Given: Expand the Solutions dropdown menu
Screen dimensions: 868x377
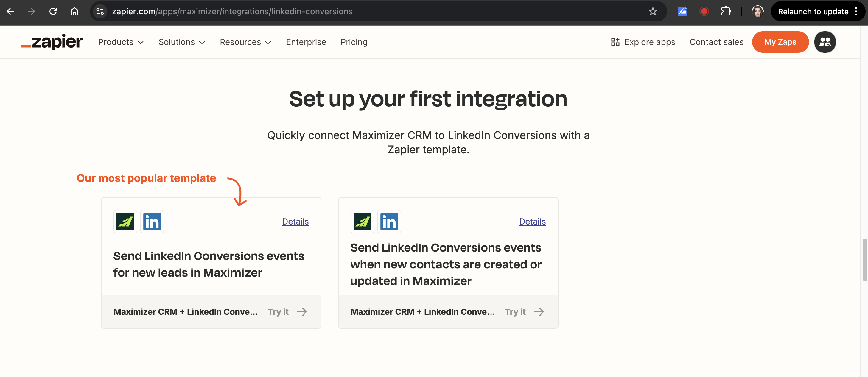Looking at the screenshot, I should coord(182,42).
